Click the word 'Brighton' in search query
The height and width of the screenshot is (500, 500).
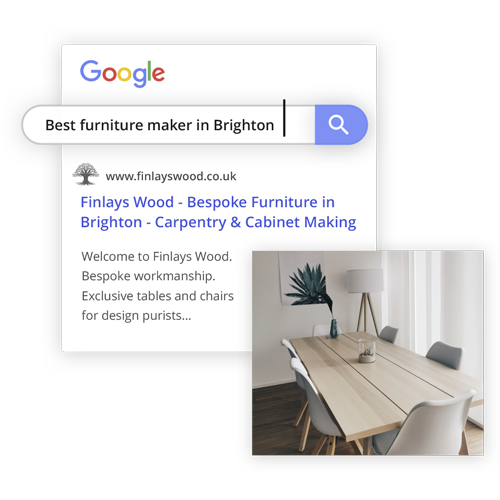[x=244, y=125]
